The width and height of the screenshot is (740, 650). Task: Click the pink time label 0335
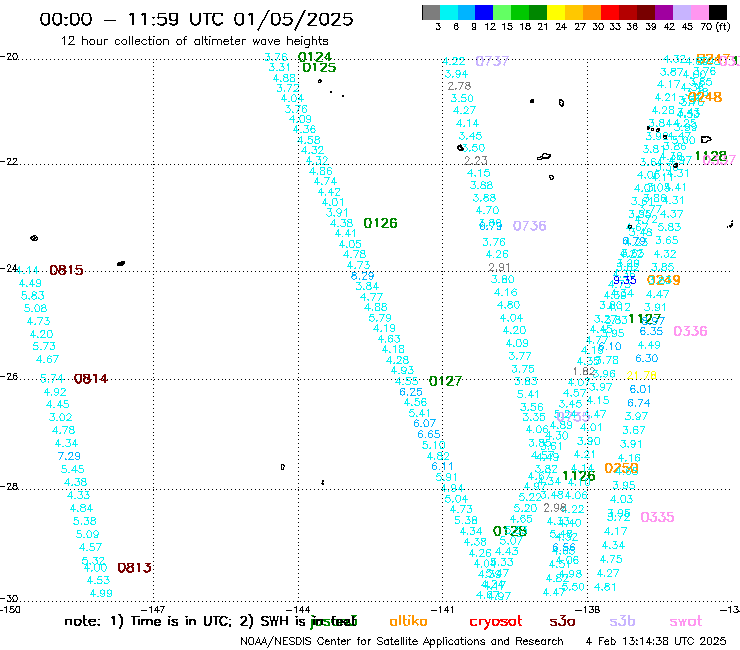pyautogui.click(x=657, y=517)
